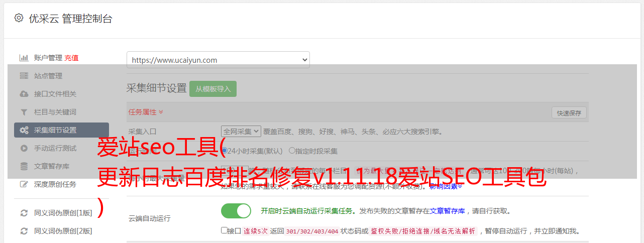Image resolution: width=644 pixels, height=243 pixels.
Task: Toggle the 云端自动运行 switch
Action: click(x=236, y=211)
